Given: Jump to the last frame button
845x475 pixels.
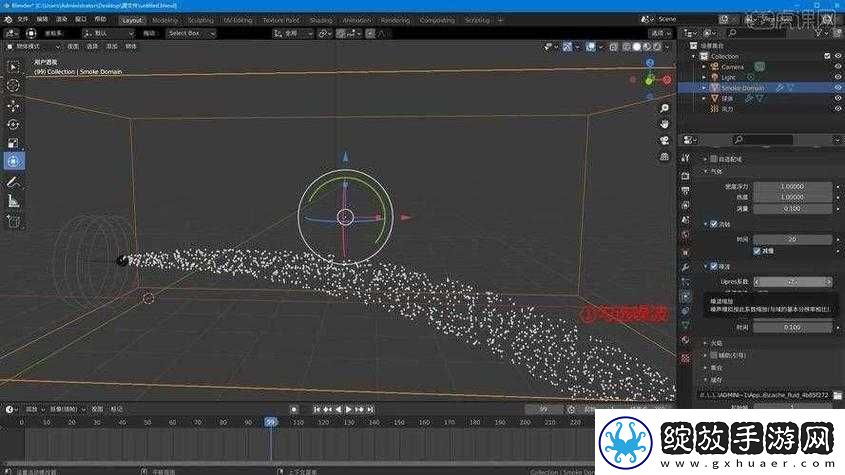Looking at the screenshot, I should click(370, 410).
